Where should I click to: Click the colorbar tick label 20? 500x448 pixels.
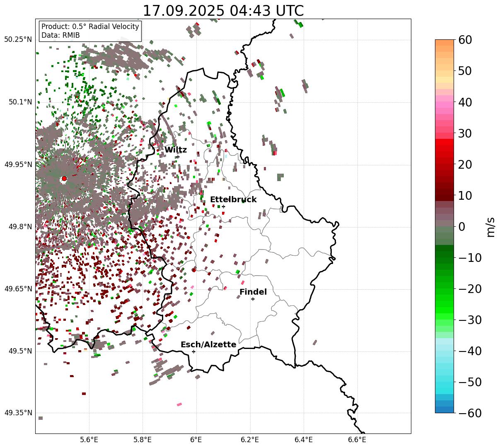(x=465, y=164)
